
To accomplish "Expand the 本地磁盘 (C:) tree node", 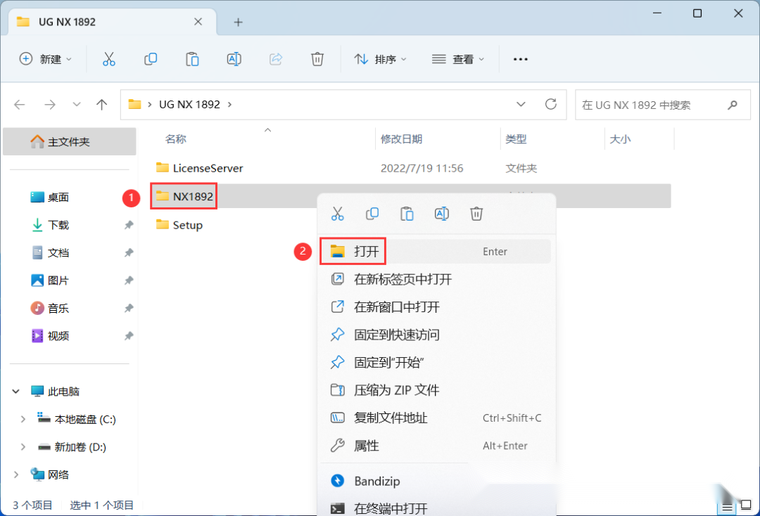I will tap(23, 419).
